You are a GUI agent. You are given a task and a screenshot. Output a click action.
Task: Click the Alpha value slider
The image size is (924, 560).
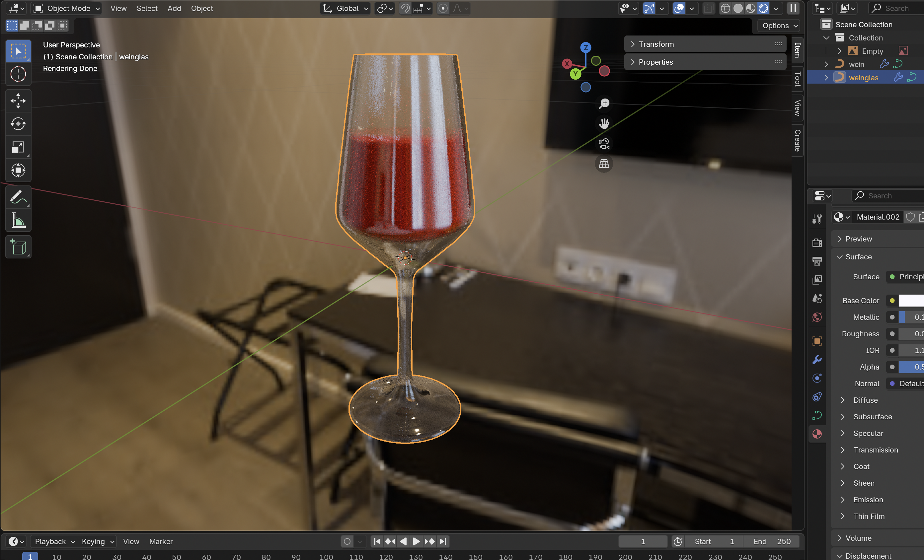coord(911,367)
